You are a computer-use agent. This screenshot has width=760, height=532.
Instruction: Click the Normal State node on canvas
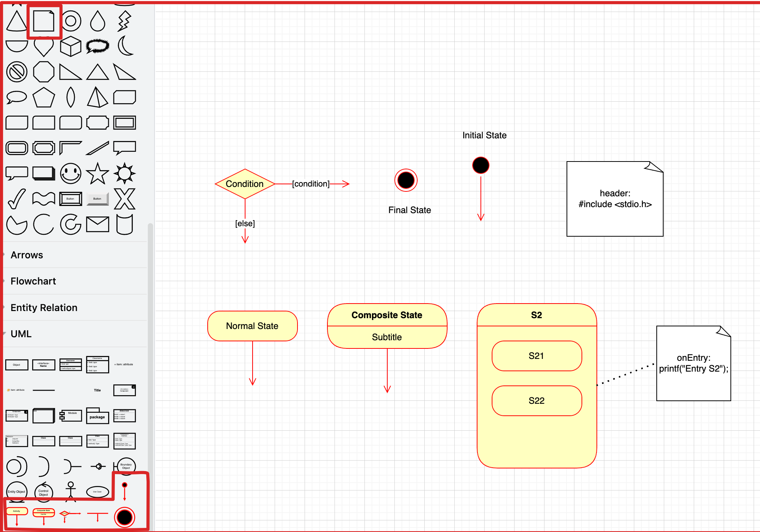tap(252, 326)
